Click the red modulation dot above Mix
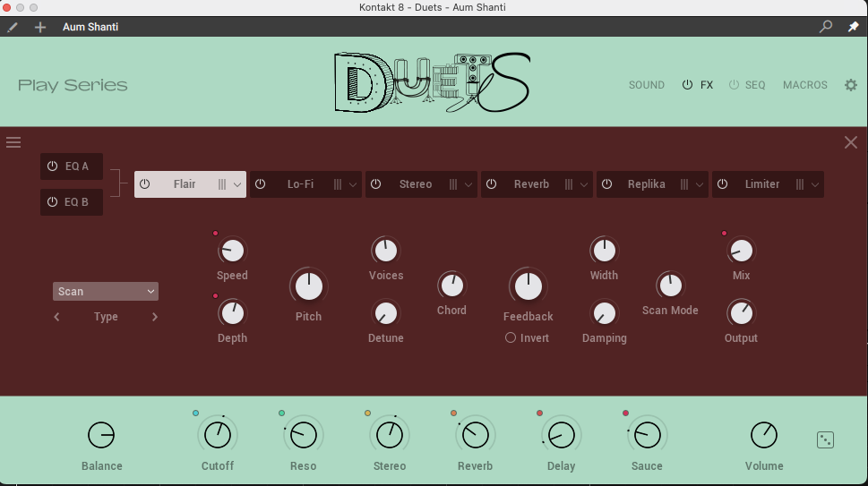 pos(724,234)
